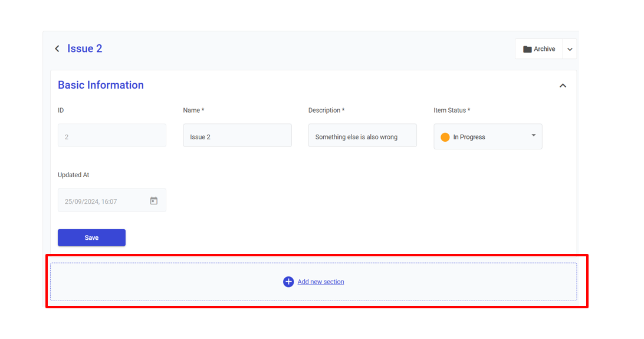Viewport: 644px width, 339px height.
Task: Open the calendar picker icon
Action: (154, 201)
